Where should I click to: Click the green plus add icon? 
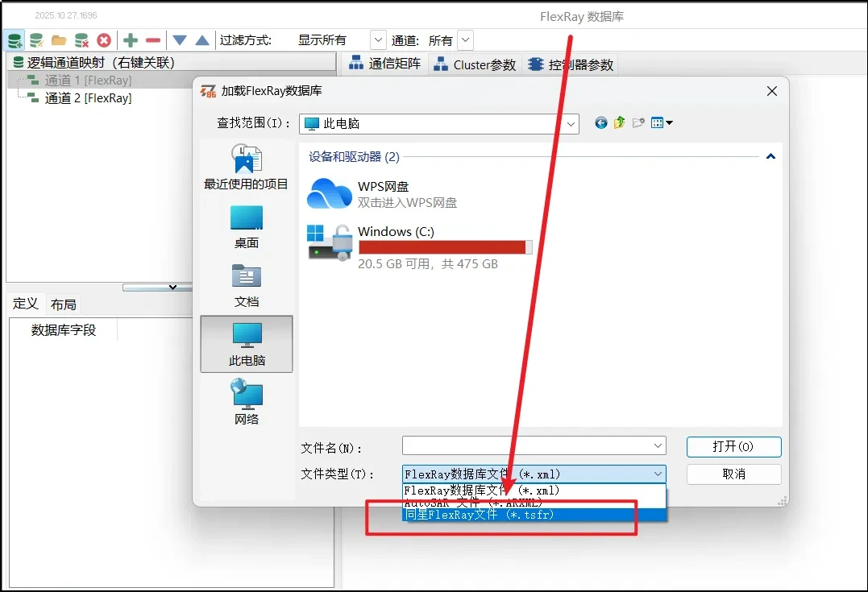pyautogui.click(x=131, y=40)
